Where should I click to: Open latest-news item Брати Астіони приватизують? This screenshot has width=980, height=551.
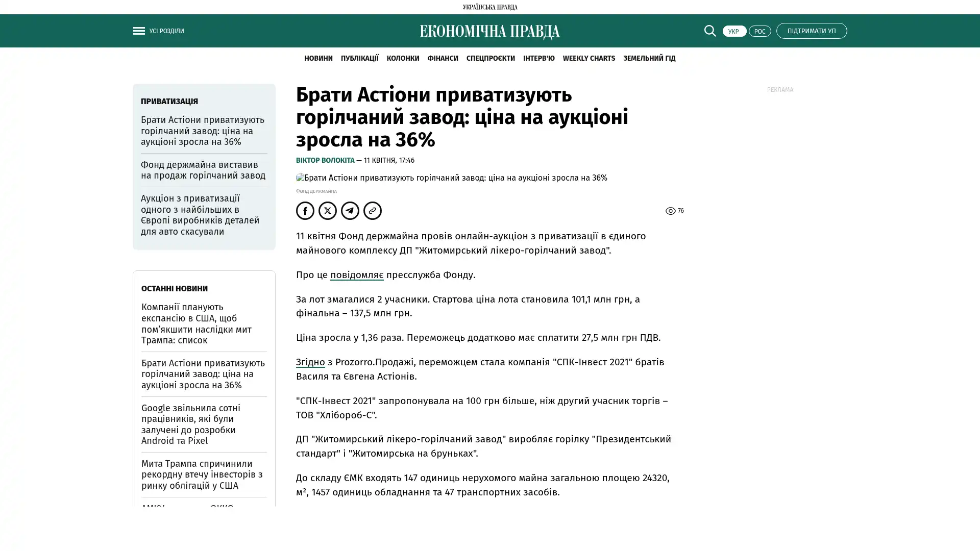tap(204, 374)
